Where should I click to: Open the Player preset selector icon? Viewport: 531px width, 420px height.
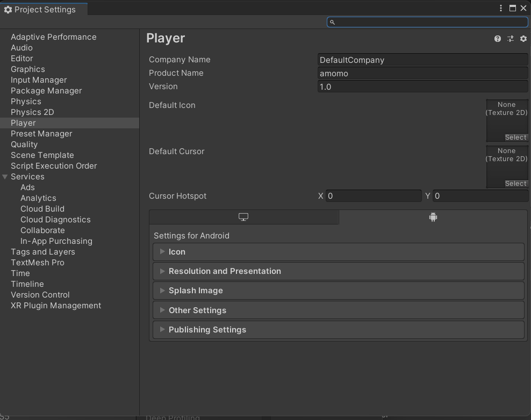(x=511, y=39)
